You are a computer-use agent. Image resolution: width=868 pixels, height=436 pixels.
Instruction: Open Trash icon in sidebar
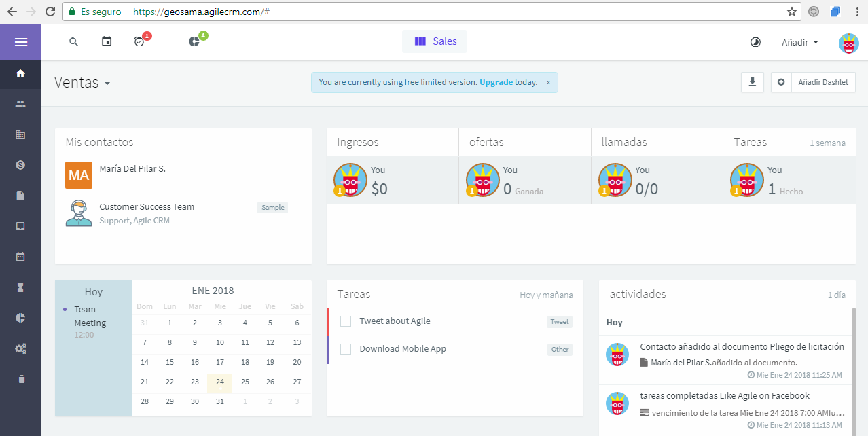20,379
